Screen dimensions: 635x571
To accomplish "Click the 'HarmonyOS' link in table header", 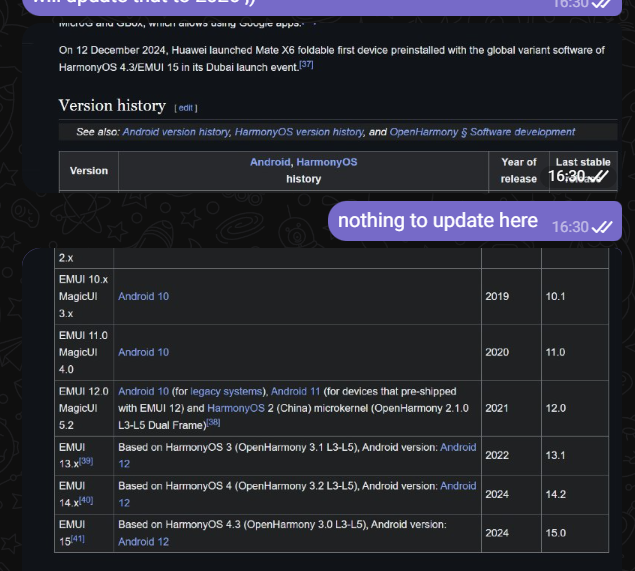I will [x=327, y=162].
